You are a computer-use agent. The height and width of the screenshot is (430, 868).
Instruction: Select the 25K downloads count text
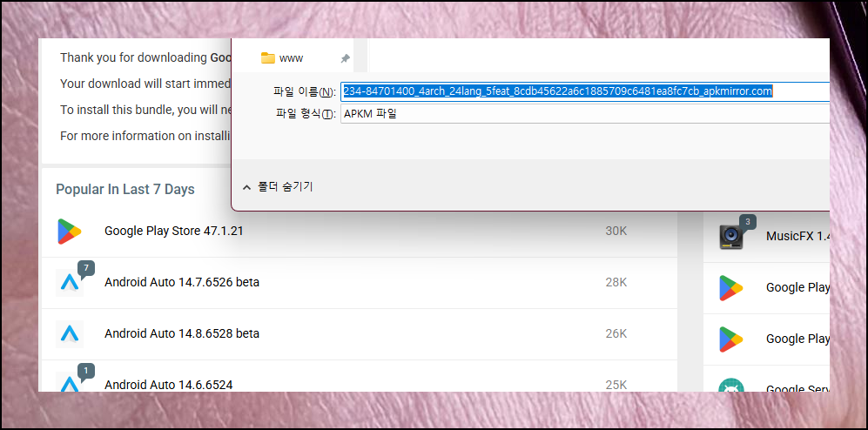coord(616,385)
